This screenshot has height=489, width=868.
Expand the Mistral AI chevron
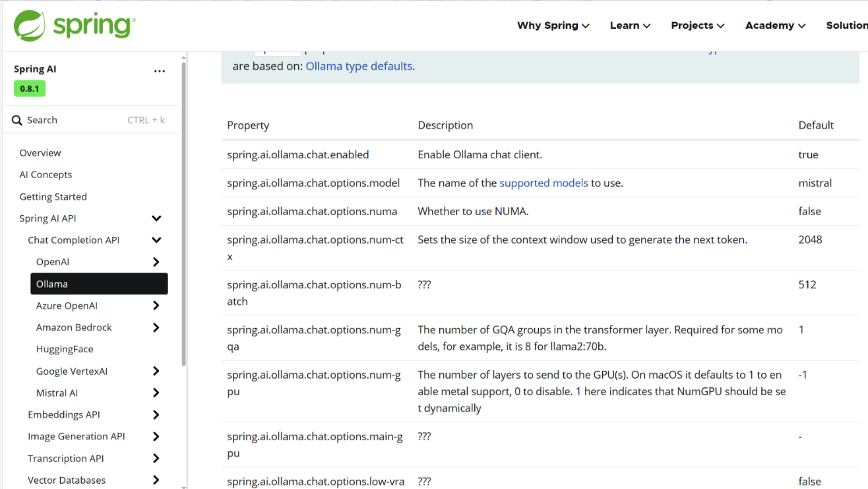(156, 393)
